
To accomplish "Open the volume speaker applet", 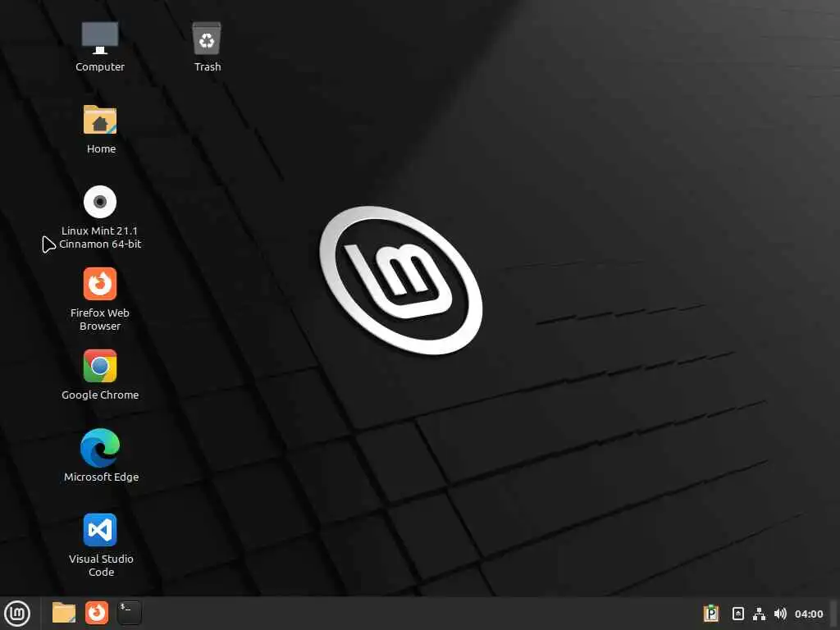I will coord(780,614).
